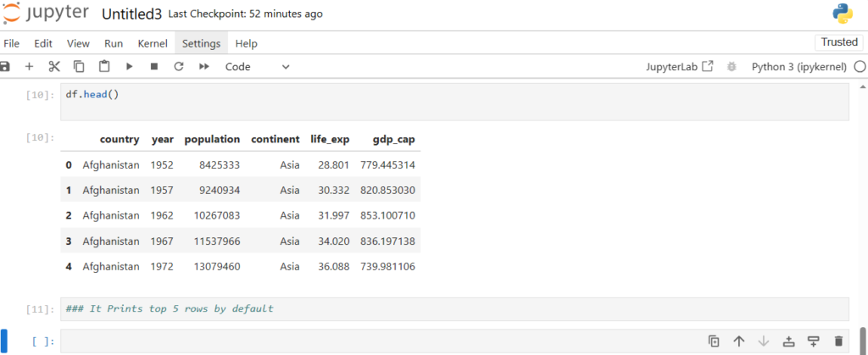Delete the active cell with trash icon
Viewport: 868px width, 355px height.
pos(838,341)
